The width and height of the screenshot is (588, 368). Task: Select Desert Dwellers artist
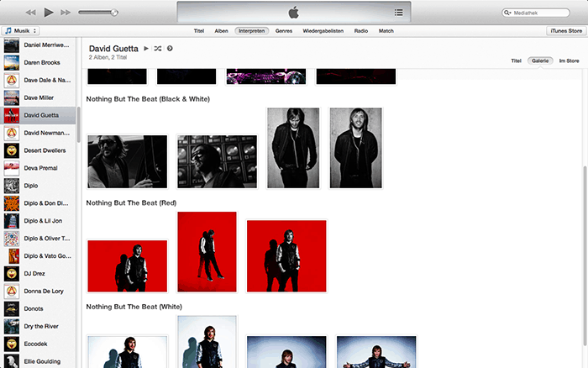[38, 150]
